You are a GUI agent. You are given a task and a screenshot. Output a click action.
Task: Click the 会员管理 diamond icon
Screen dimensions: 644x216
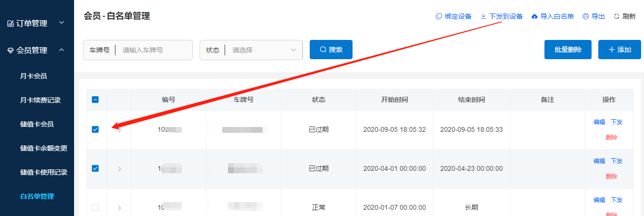click(11, 50)
